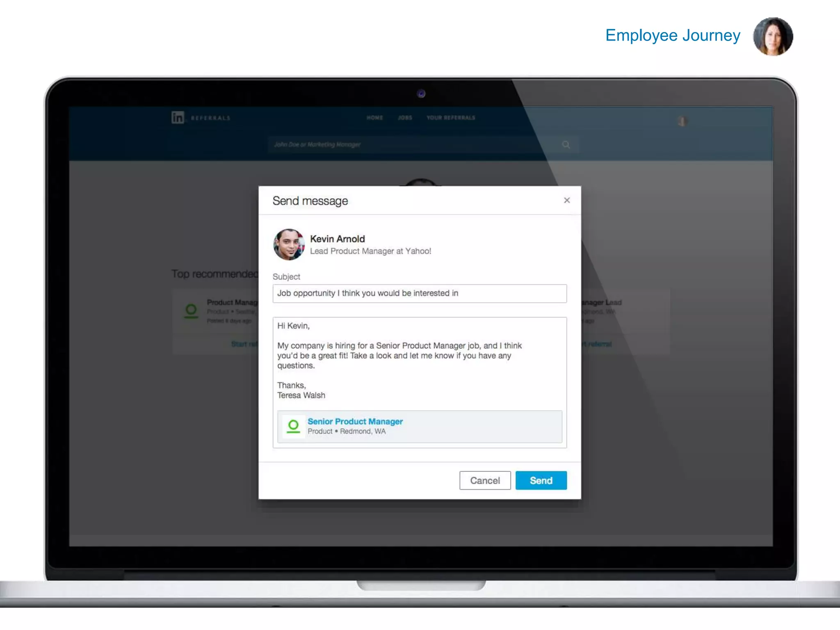Click the LinkedIn Referrals logo
The height and width of the screenshot is (630, 840).
click(201, 118)
